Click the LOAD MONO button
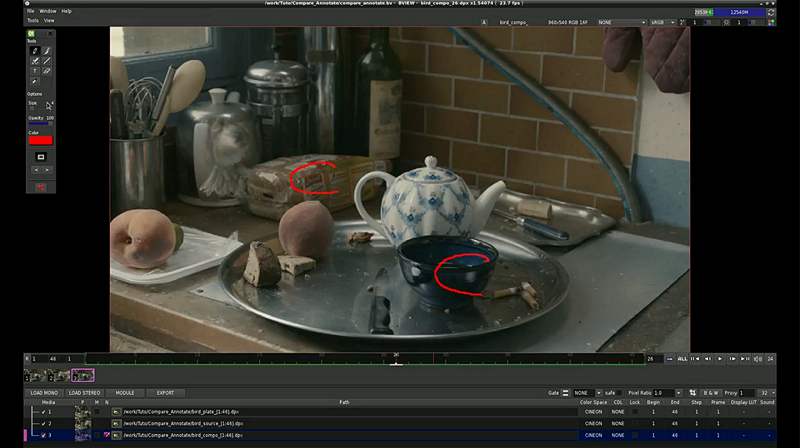Screen dimensions: 800x448 point(44,393)
